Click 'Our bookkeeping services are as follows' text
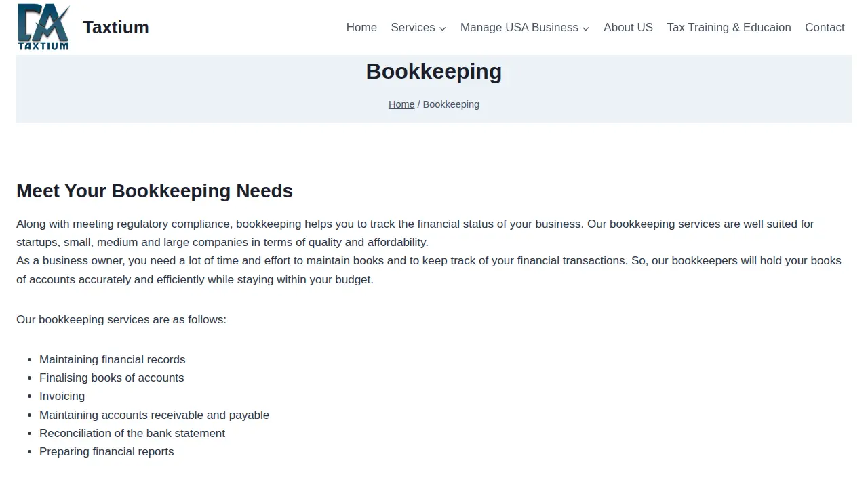 tap(121, 319)
